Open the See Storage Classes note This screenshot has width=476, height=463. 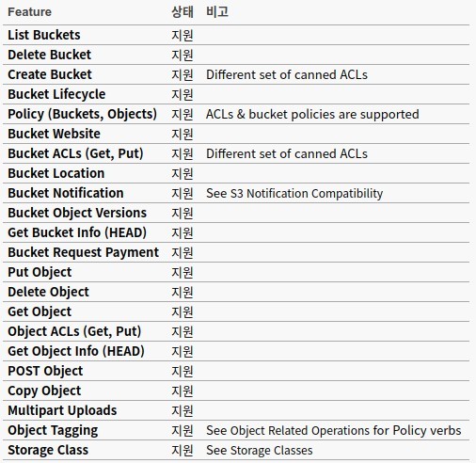point(260,450)
